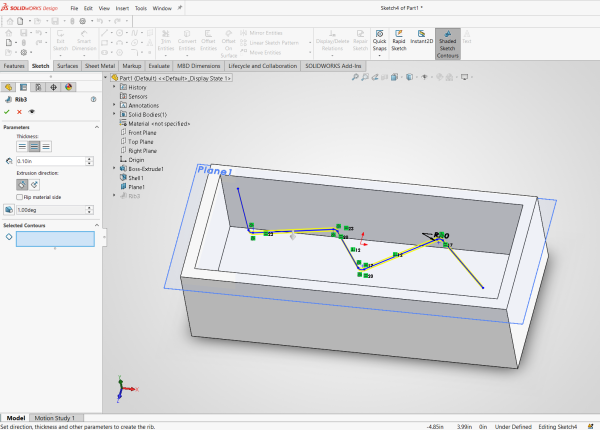Screen dimensions: 600x430
Task: Open Display Style cube icon
Action: pyautogui.click(x=409, y=77)
